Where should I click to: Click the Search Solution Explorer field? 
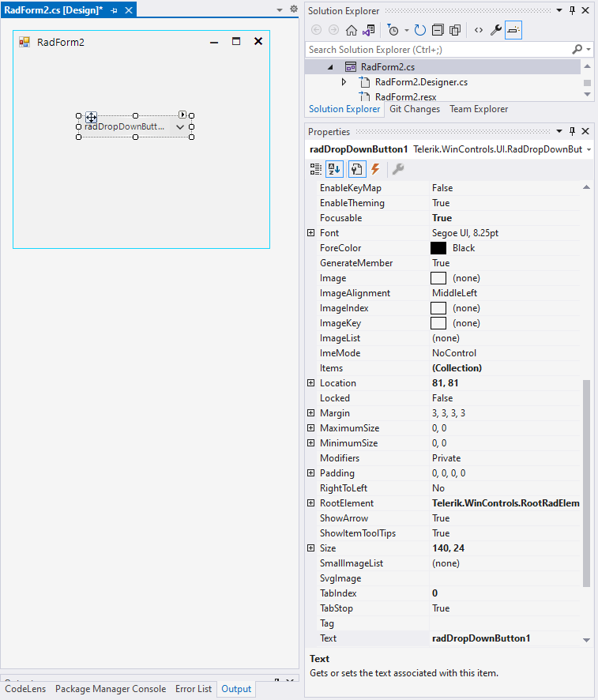tap(438, 50)
